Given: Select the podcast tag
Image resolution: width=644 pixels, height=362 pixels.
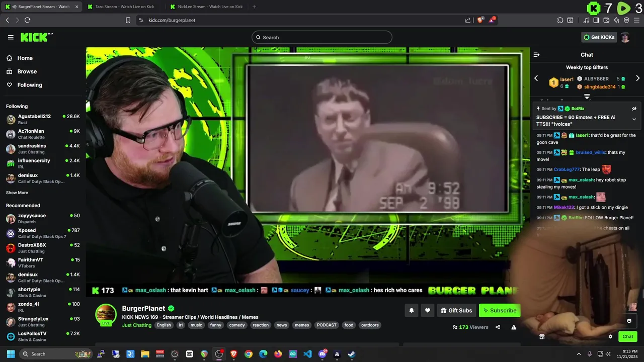Looking at the screenshot, I should point(327,325).
